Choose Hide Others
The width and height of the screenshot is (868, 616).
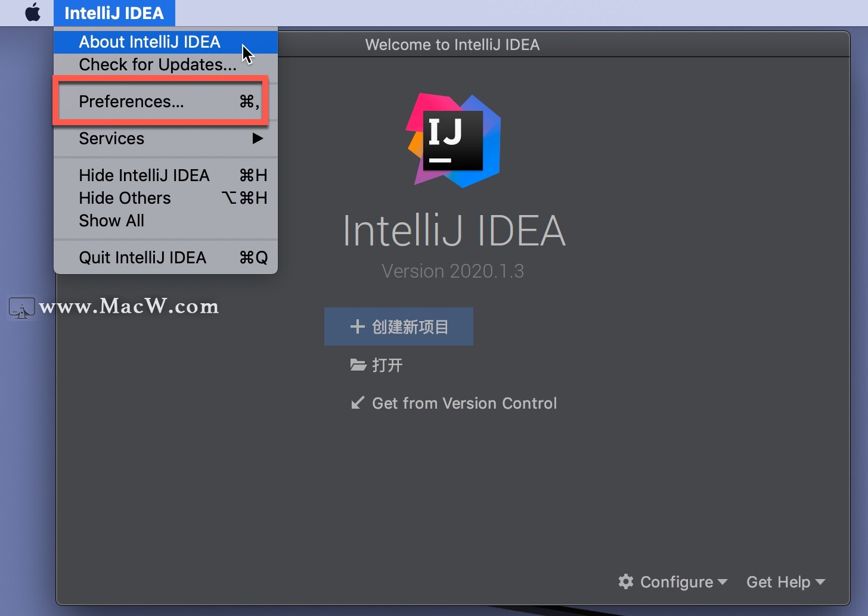[x=166, y=198]
